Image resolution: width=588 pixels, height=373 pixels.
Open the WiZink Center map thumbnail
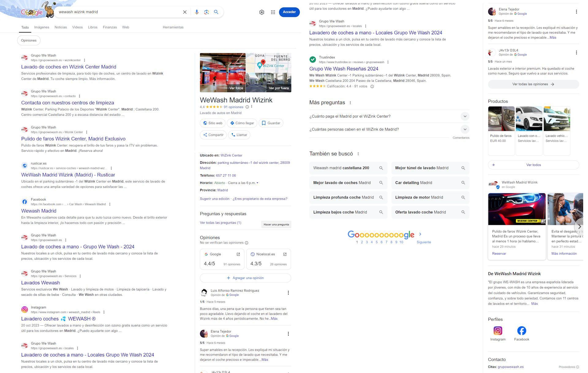[x=269, y=63]
